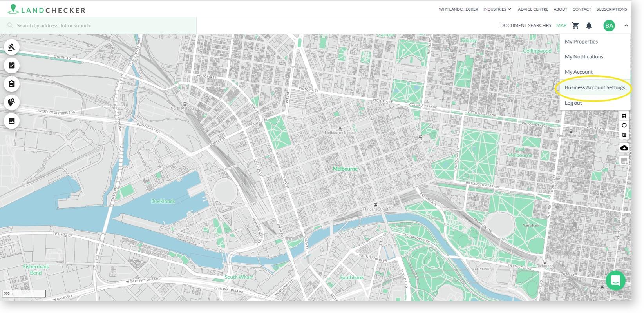Screen dimensions: 644x313
Task: Click the South Wharf map label
Action: click(x=239, y=277)
